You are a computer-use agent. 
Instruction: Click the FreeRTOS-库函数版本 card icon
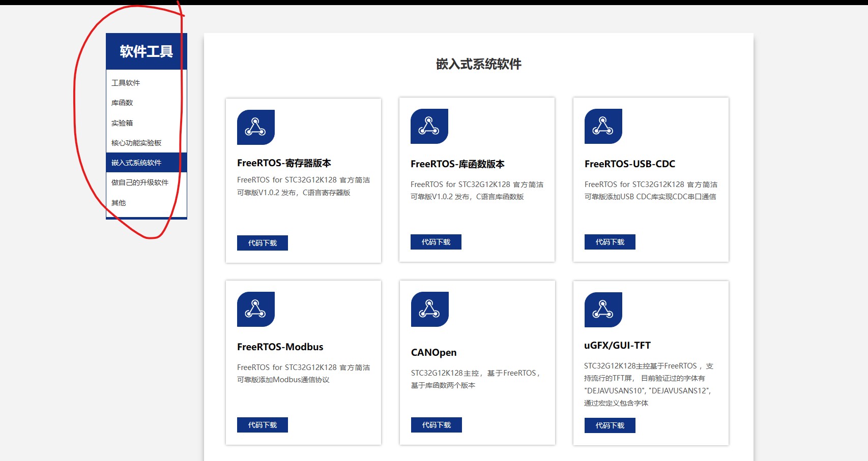pyautogui.click(x=429, y=126)
